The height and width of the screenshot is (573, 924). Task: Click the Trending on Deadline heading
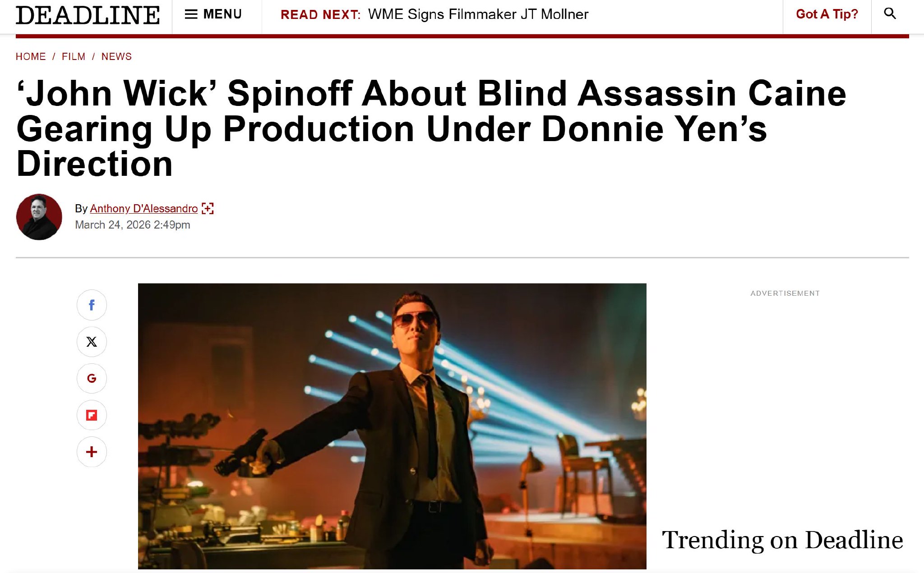pos(782,540)
